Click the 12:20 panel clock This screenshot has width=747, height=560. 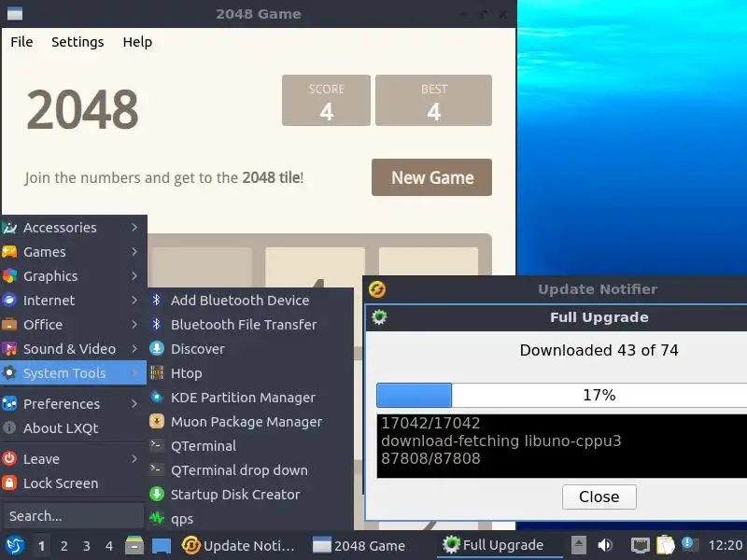click(726, 545)
